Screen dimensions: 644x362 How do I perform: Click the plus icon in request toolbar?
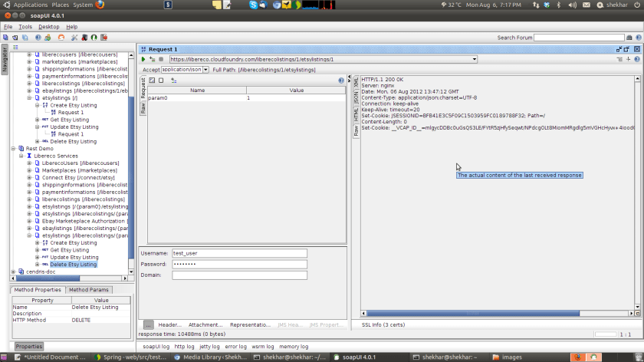click(628, 59)
